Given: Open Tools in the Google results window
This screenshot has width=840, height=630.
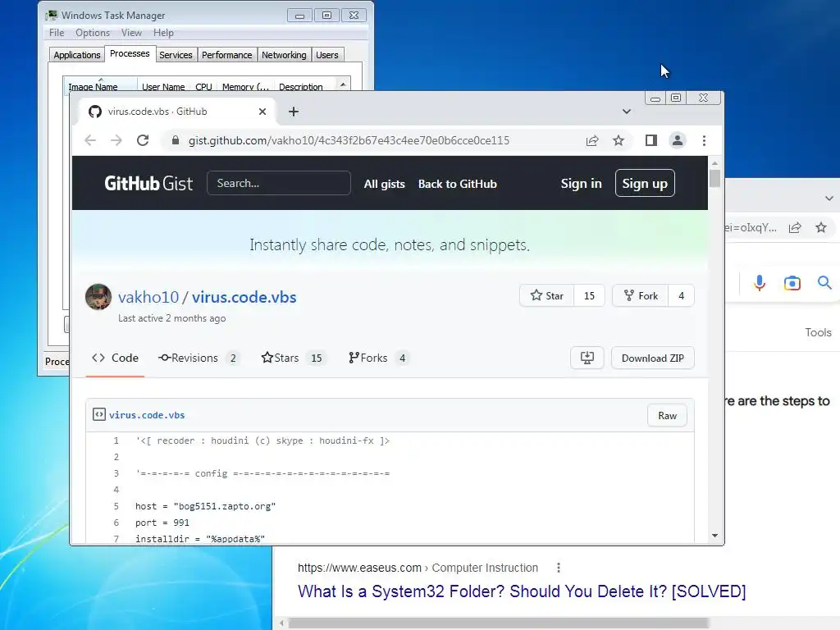Looking at the screenshot, I should pos(818,333).
